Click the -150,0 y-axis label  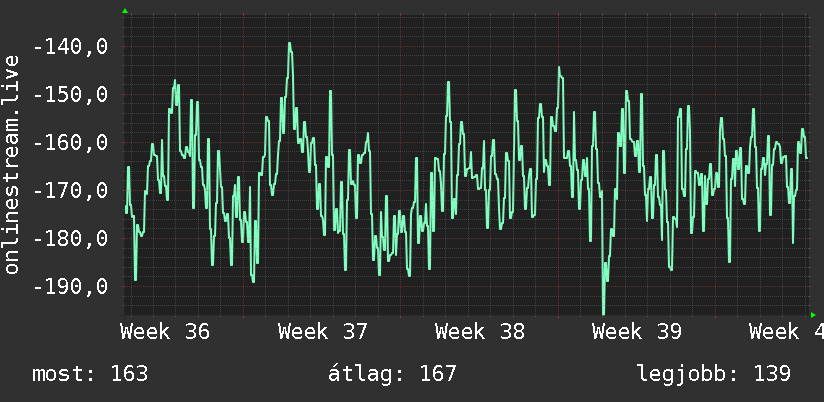[x=70, y=95]
